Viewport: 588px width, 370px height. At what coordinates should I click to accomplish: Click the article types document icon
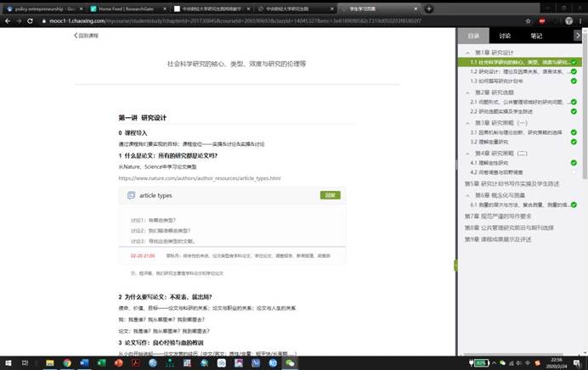click(x=131, y=195)
